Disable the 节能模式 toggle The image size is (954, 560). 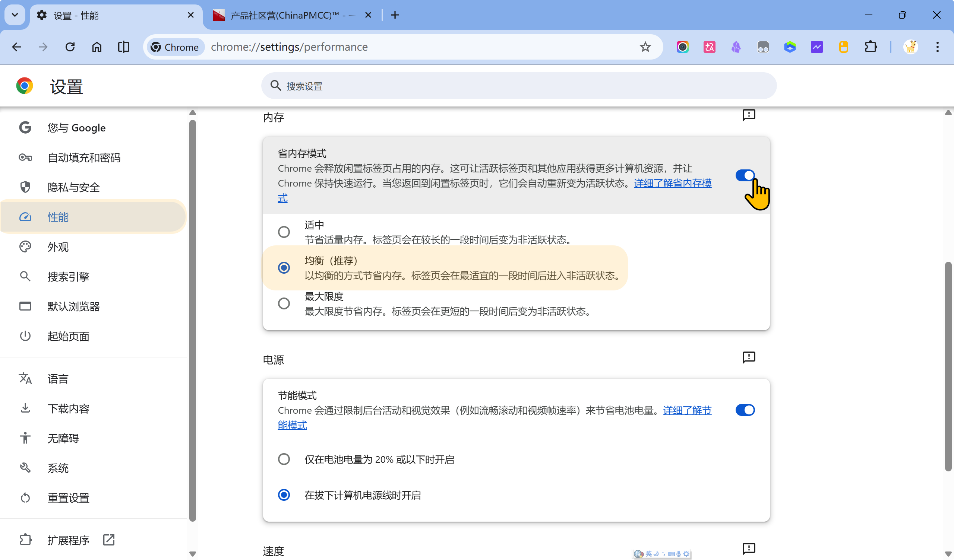coord(745,410)
